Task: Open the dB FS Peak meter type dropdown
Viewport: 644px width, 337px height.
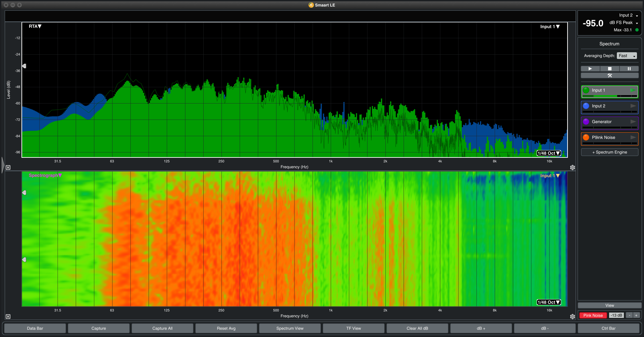Action: (624, 22)
